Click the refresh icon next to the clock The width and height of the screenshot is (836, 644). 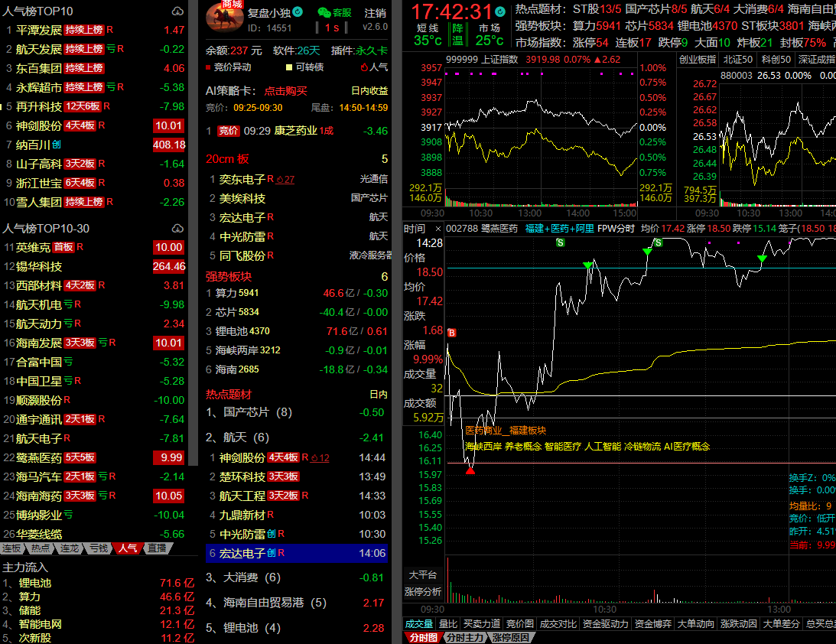point(499,12)
